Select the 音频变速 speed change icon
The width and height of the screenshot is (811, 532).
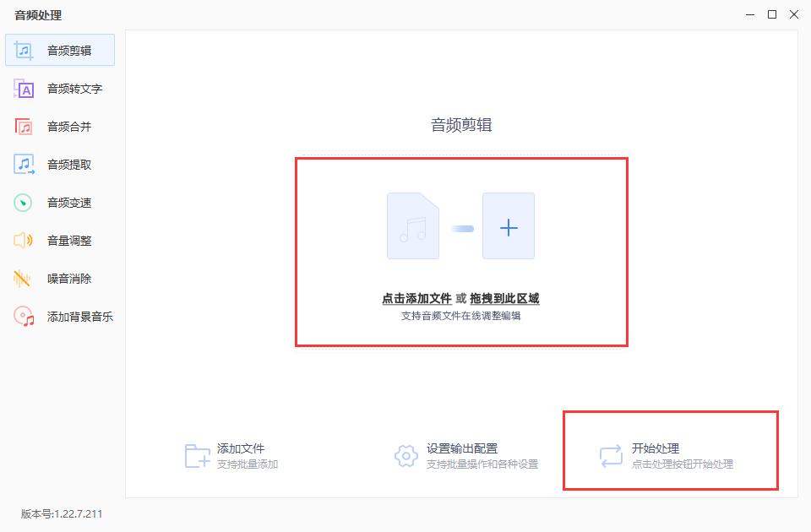(23, 202)
